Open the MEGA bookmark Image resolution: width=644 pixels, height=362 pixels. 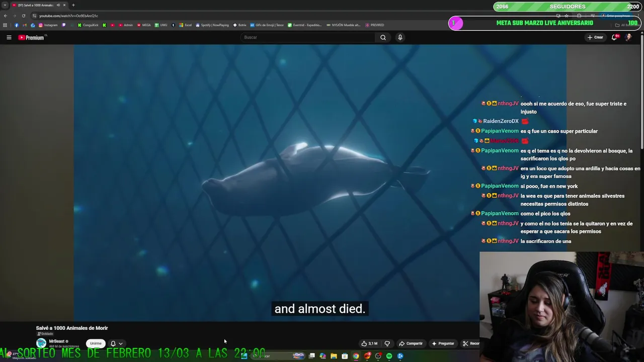(x=144, y=25)
